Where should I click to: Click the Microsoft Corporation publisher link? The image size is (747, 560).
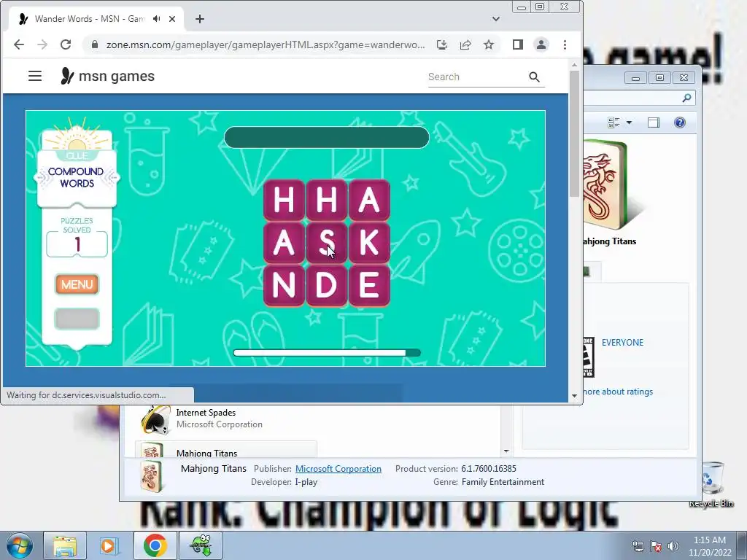[x=338, y=469]
